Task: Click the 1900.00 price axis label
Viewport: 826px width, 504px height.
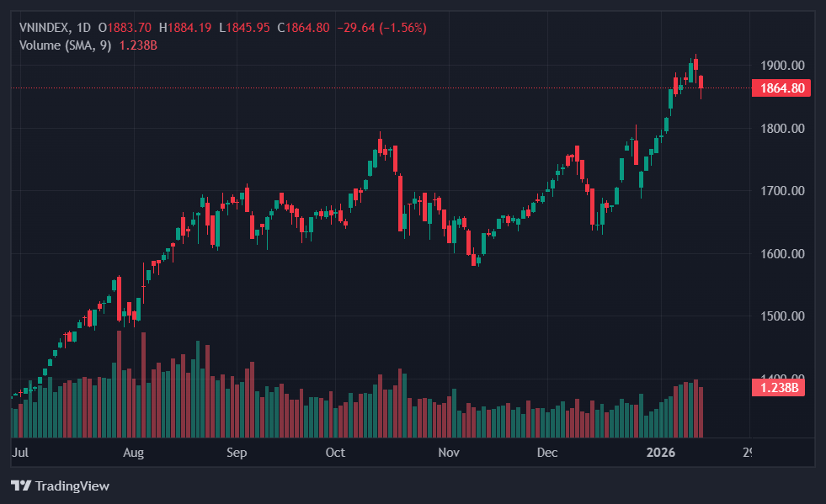Action: (x=782, y=66)
